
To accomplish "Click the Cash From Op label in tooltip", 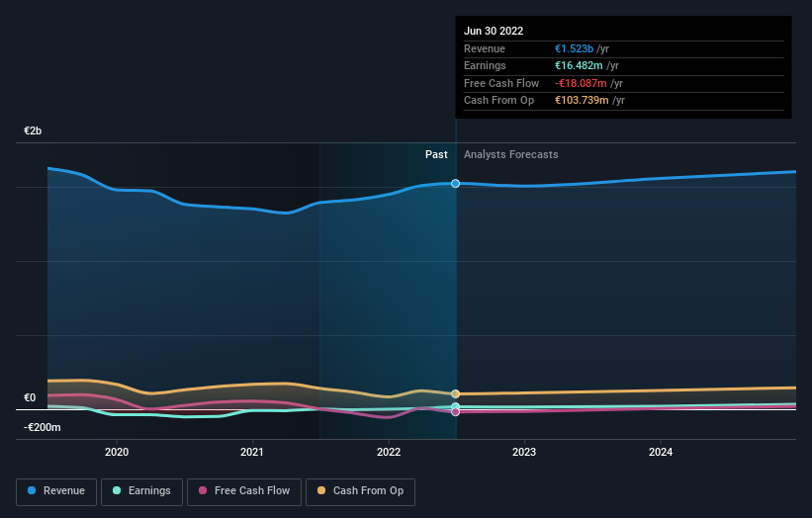I will [x=498, y=101].
